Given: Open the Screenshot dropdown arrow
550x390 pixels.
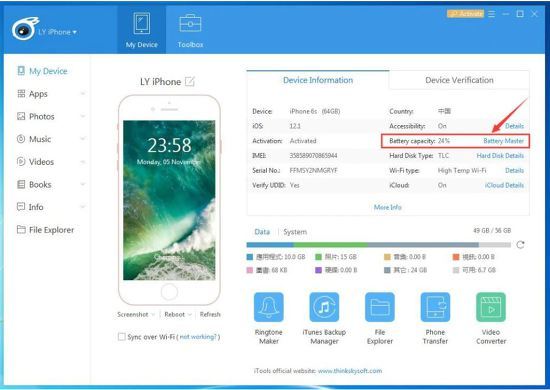Looking at the screenshot, I should (153, 315).
